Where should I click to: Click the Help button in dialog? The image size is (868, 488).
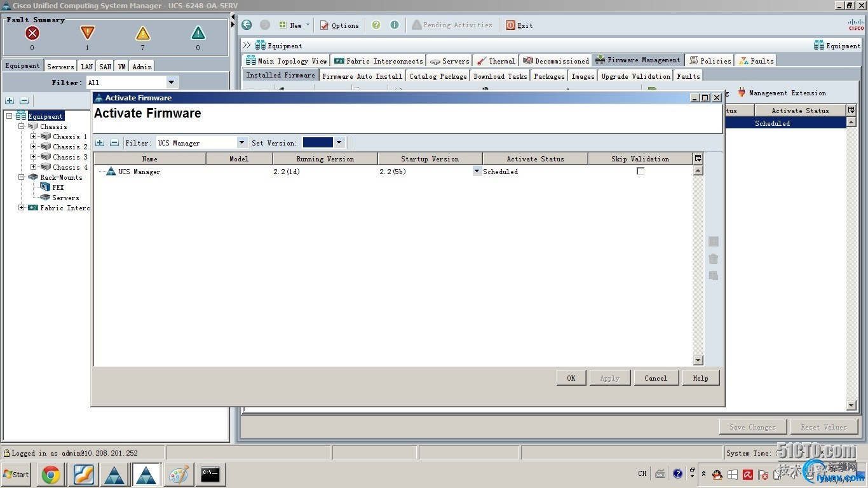coord(700,378)
